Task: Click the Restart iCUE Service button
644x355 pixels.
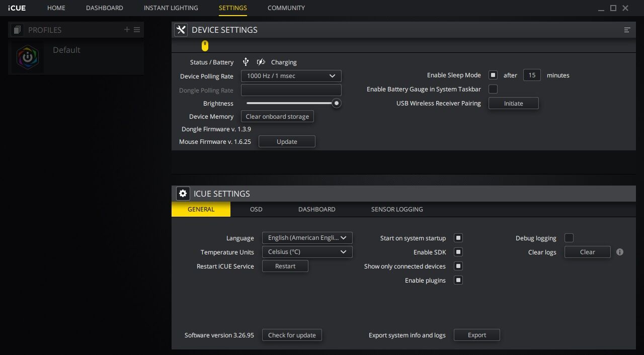Action: click(285, 266)
